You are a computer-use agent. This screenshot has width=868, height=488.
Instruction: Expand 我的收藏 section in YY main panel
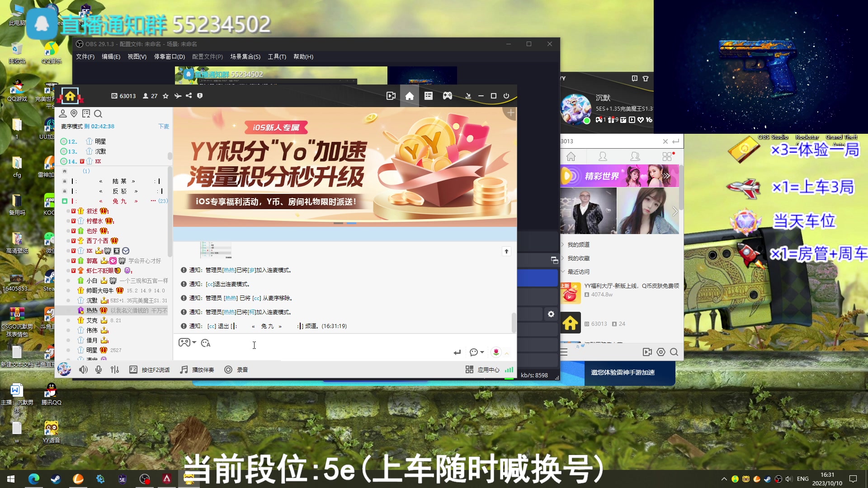coord(576,258)
